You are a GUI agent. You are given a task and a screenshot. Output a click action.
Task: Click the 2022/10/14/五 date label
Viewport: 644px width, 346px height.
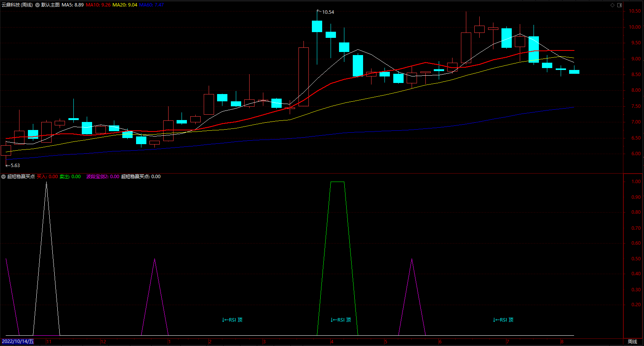tap(18, 341)
